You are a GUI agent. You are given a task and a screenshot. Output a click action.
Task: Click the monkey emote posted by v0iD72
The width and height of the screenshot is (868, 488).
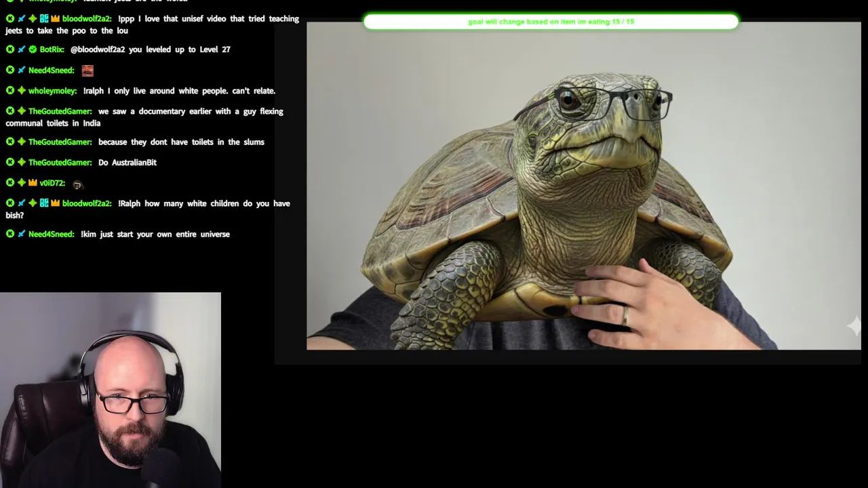(77, 184)
